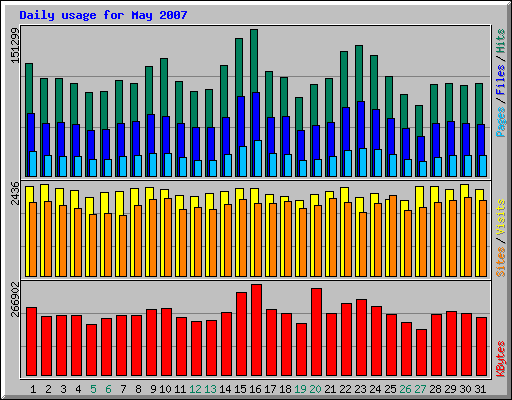Click the orange sites bar for day 7
512x400 pixels.
[123, 246]
